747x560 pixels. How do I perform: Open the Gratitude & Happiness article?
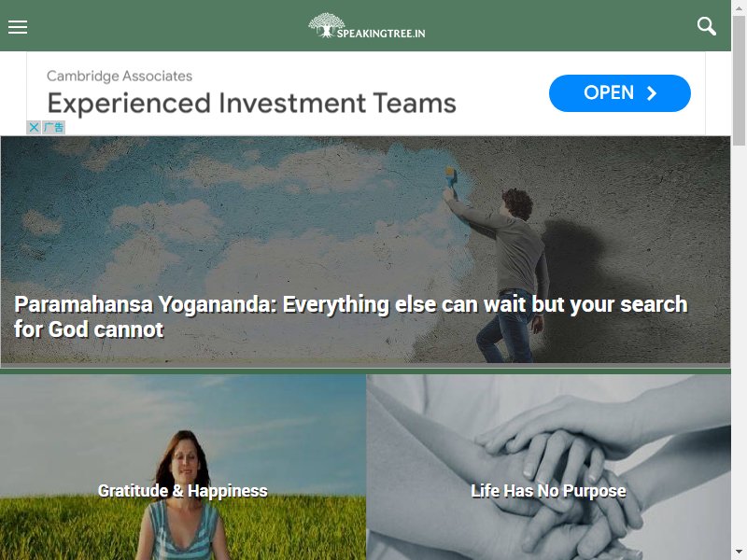coord(182,491)
